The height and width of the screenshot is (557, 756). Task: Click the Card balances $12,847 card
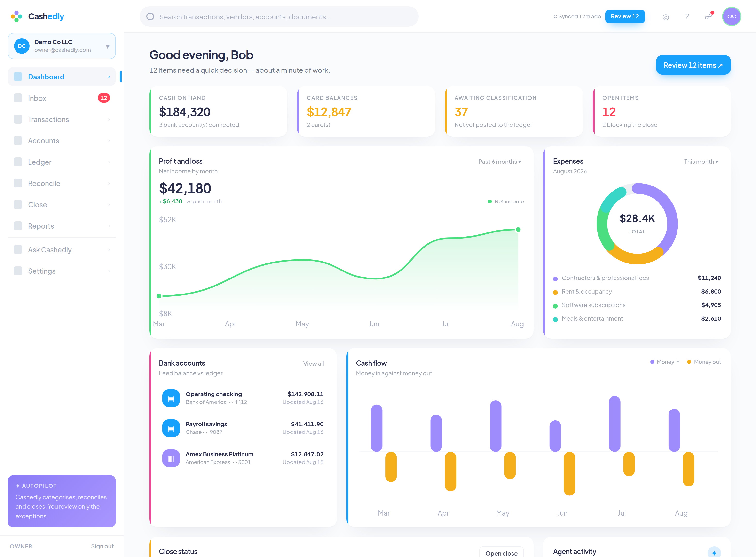366,111
